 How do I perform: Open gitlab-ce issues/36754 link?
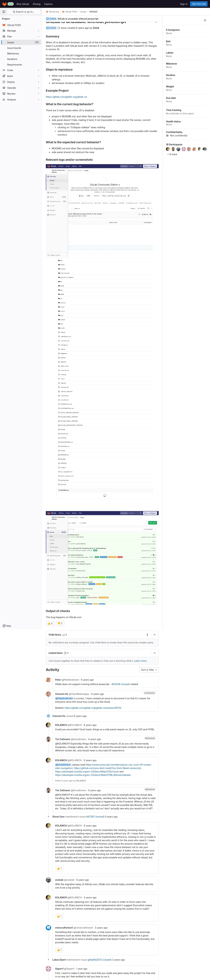93,708
